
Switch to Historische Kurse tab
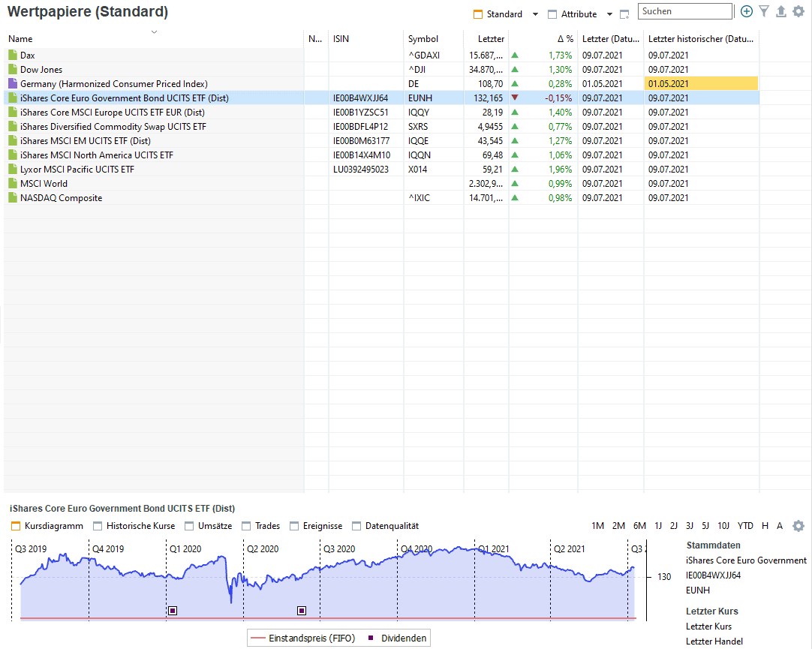[134, 526]
